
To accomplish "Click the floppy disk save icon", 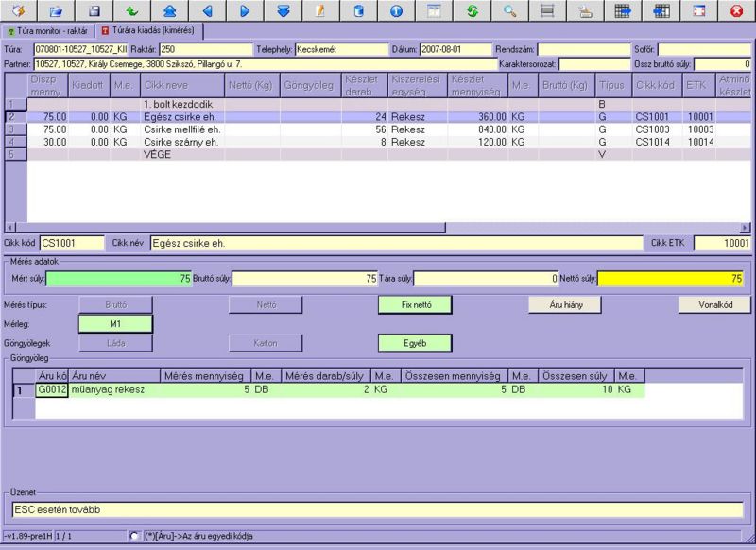I will pyautogui.click(x=94, y=10).
